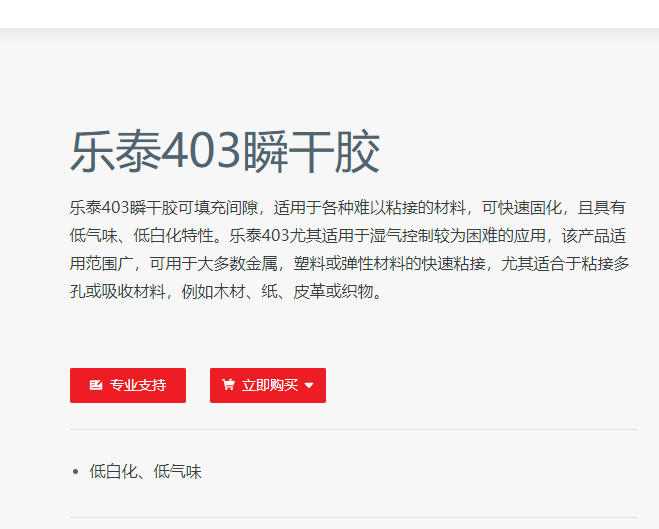Image resolution: width=659 pixels, height=529 pixels.
Task: Click the number 403 in the large title
Action: [201, 151]
